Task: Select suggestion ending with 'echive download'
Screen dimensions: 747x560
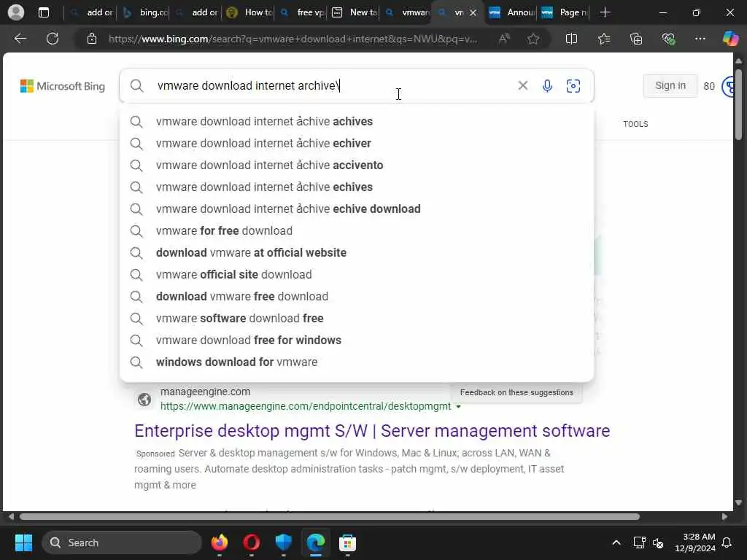Action: tap(357, 209)
